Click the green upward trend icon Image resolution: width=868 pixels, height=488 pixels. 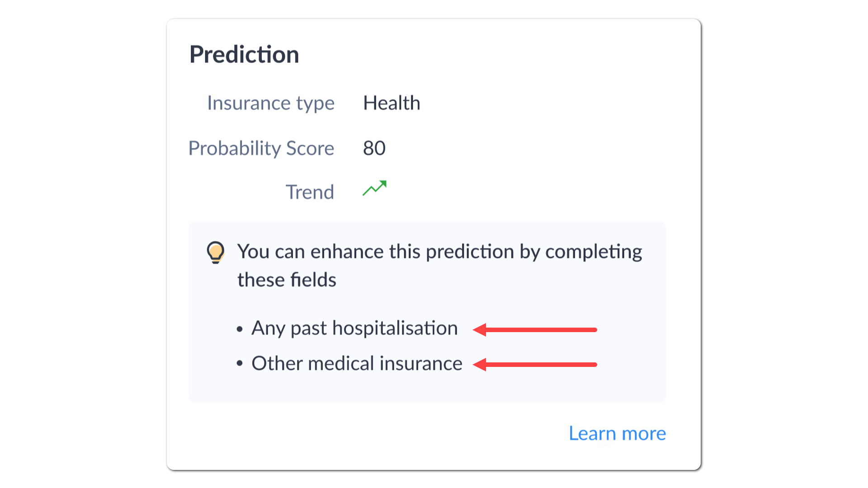point(374,188)
